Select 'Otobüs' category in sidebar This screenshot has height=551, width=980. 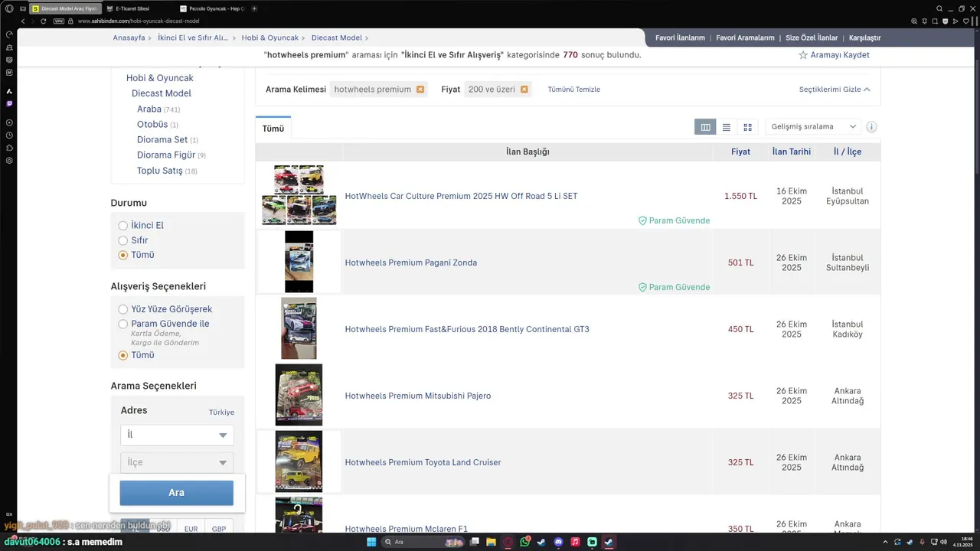(x=152, y=125)
